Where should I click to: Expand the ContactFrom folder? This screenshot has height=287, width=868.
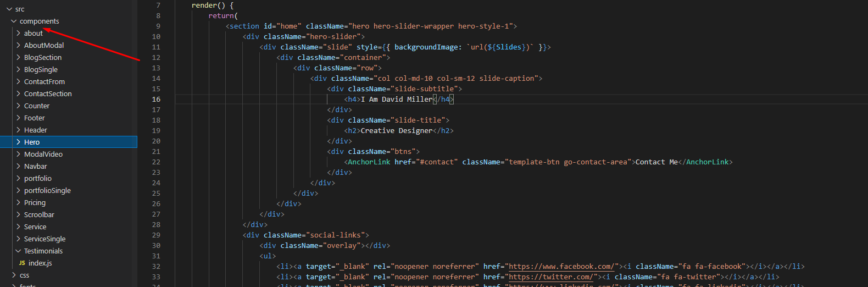pyautogui.click(x=44, y=82)
